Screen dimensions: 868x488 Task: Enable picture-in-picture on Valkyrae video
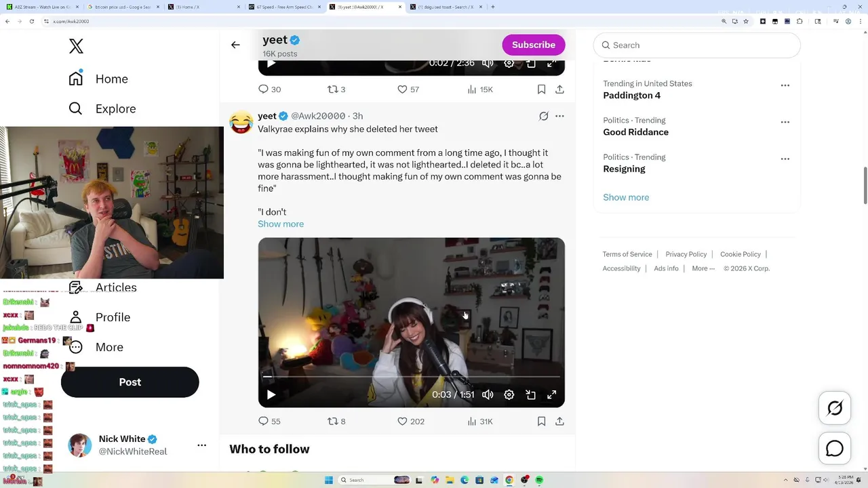(531, 394)
